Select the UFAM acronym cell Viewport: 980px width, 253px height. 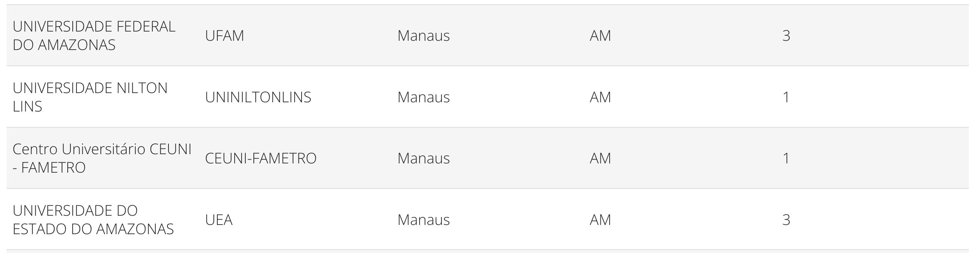(x=225, y=36)
